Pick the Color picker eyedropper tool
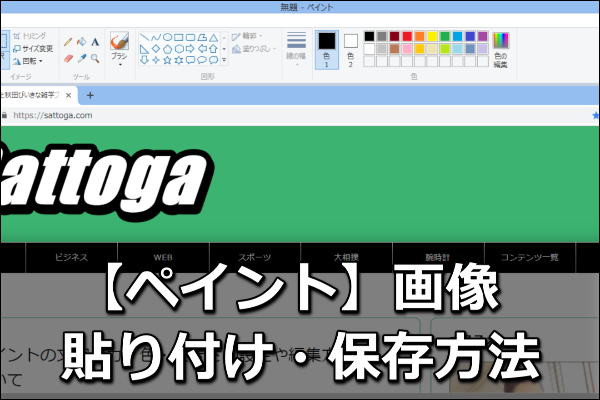 tap(81, 59)
